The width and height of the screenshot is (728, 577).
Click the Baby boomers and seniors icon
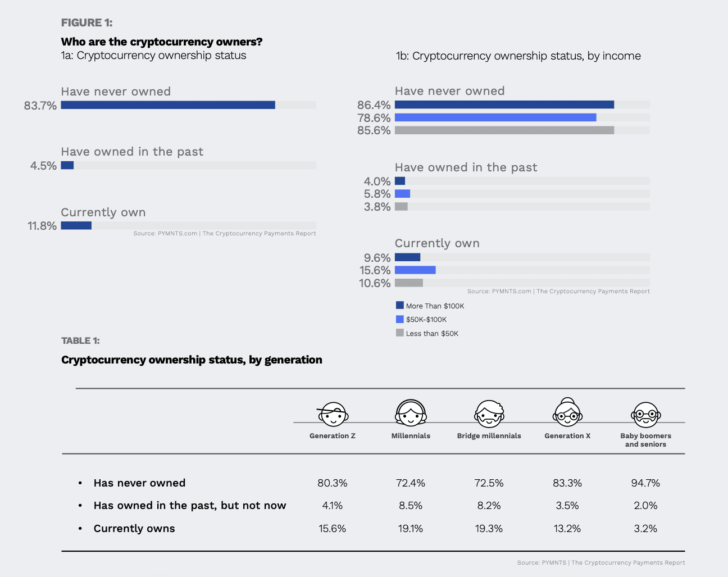(x=645, y=415)
